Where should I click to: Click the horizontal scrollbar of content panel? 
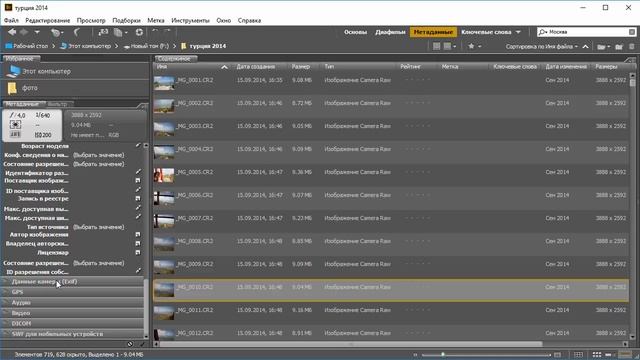pos(351,344)
